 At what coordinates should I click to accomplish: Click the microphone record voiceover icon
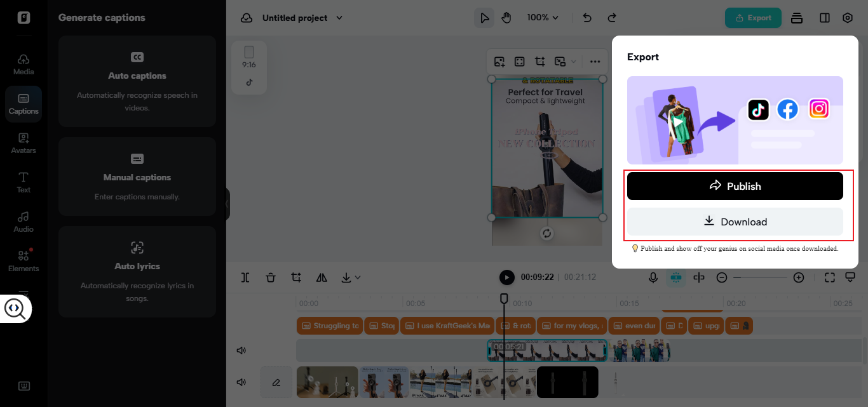pos(653,277)
